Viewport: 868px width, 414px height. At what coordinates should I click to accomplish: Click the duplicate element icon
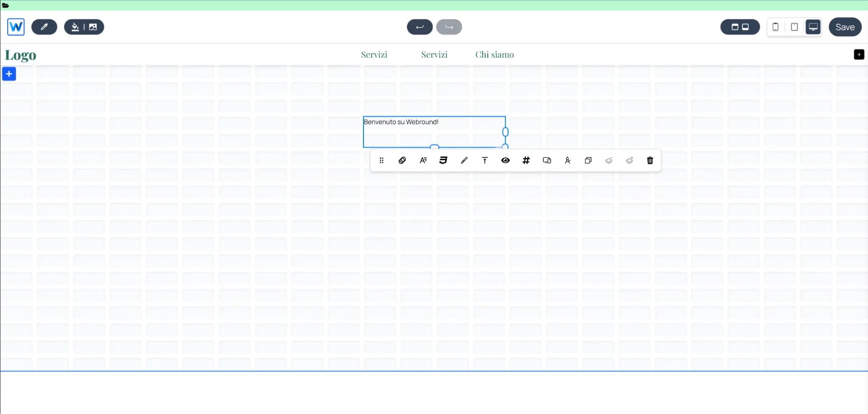click(588, 160)
